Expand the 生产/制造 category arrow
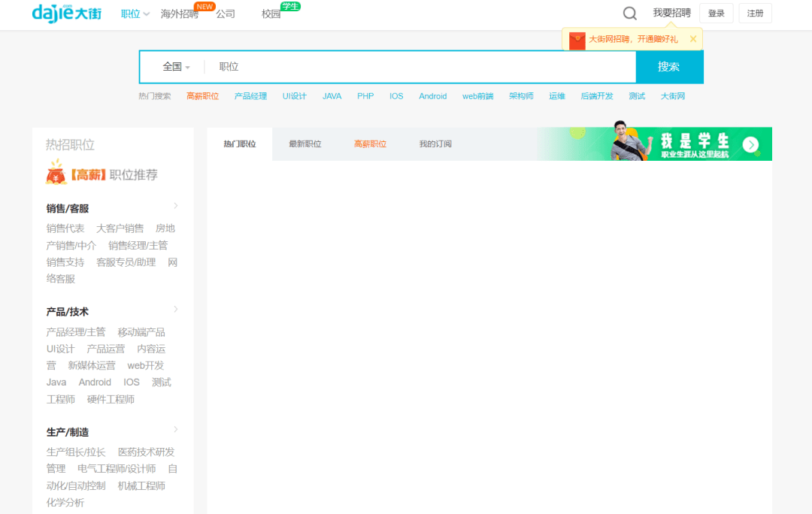Image resolution: width=812 pixels, height=514 pixels. click(x=176, y=429)
